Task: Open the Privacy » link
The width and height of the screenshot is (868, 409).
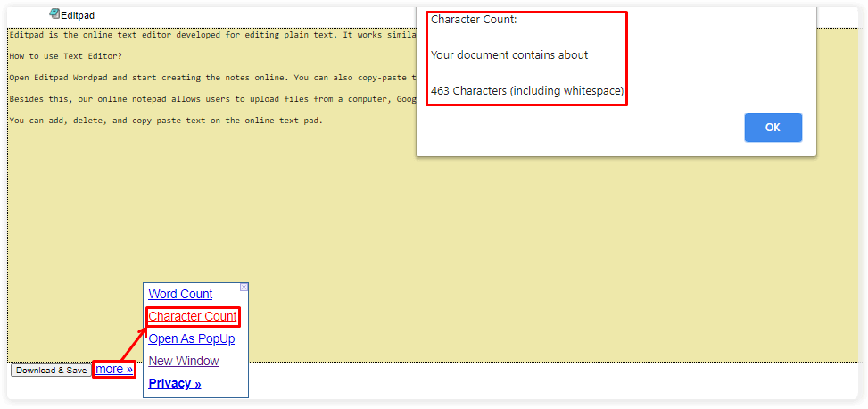Action: (x=175, y=383)
